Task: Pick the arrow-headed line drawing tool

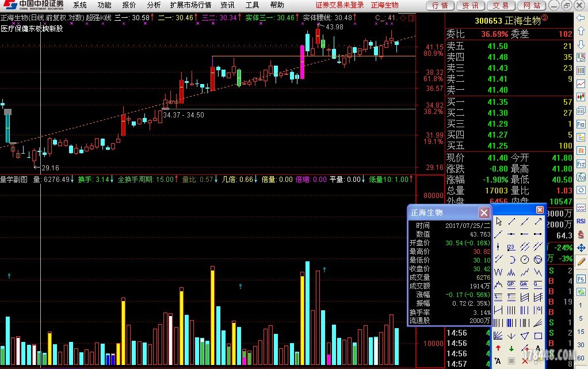Action: (538, 222)
